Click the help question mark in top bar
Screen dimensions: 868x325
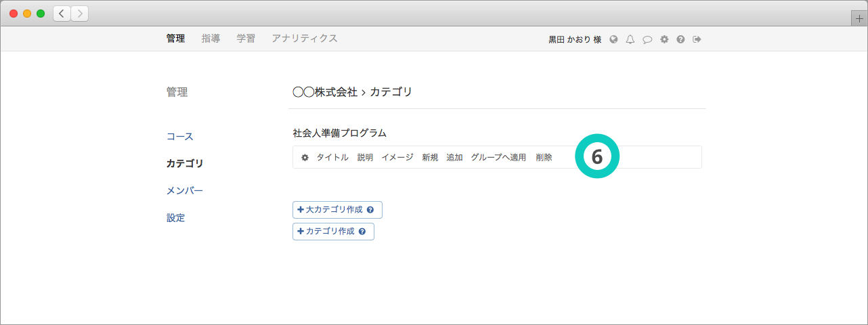[680, 39]
